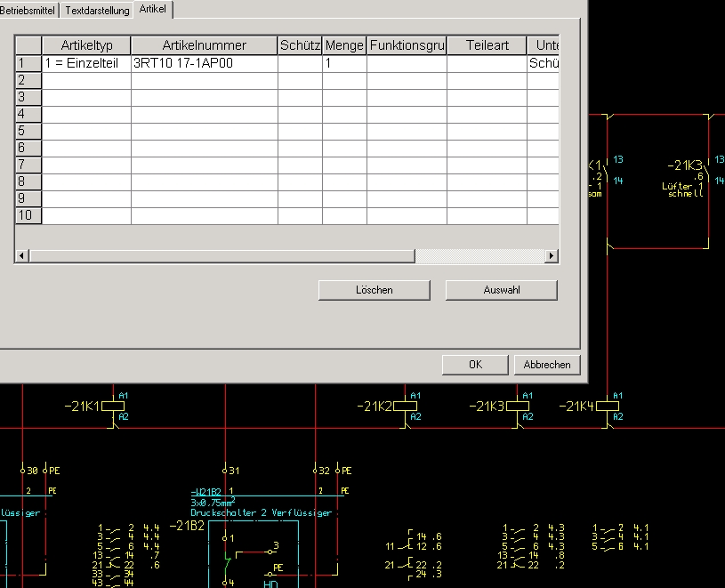Click the Auswahl button
The image size is (725, 588).
[x=501, y=290]
